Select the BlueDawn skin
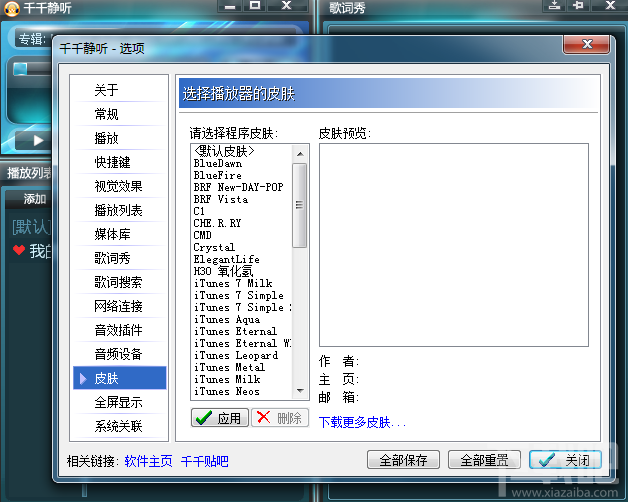 pos(242,163)
